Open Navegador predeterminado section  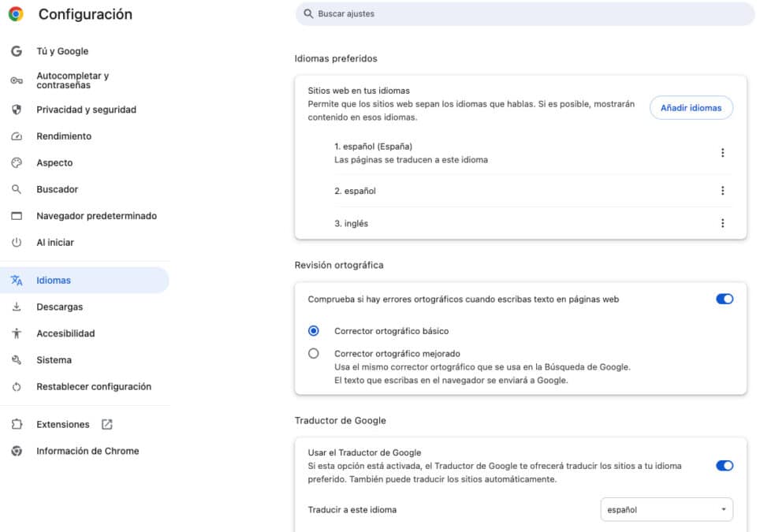pos(96,216)
